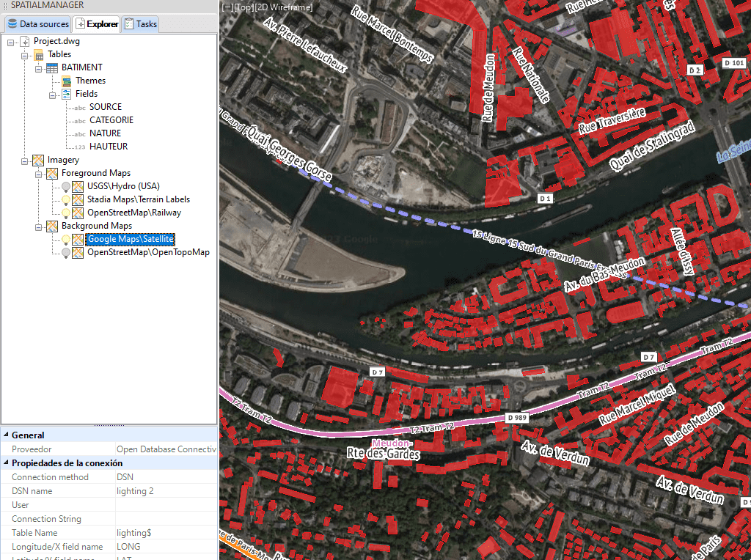Click the empty Connection String value field

pos(166,518)
